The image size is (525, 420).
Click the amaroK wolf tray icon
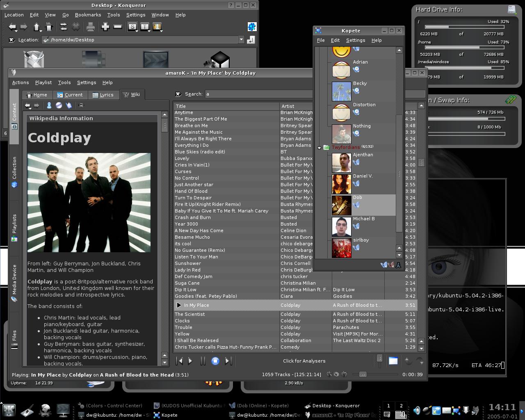point(475,410)
